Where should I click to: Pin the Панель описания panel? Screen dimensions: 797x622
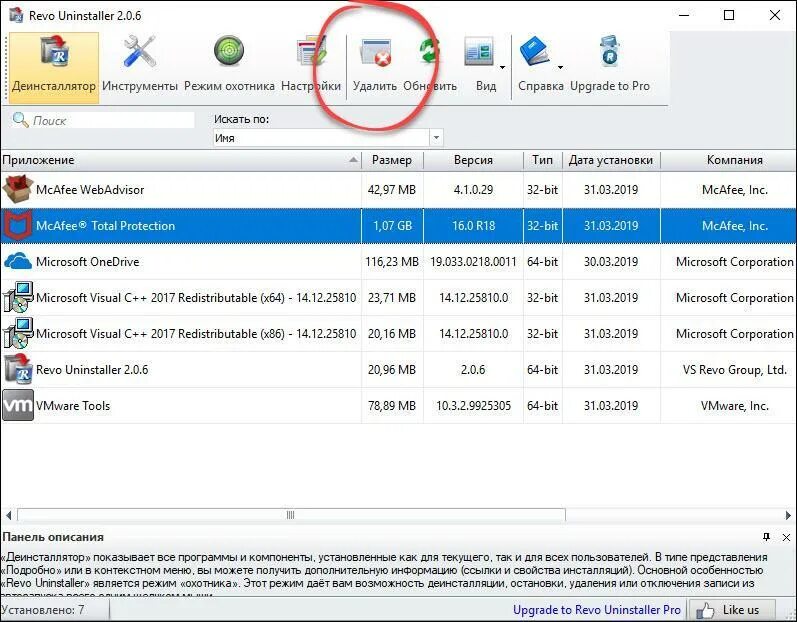tap(767, 537)
